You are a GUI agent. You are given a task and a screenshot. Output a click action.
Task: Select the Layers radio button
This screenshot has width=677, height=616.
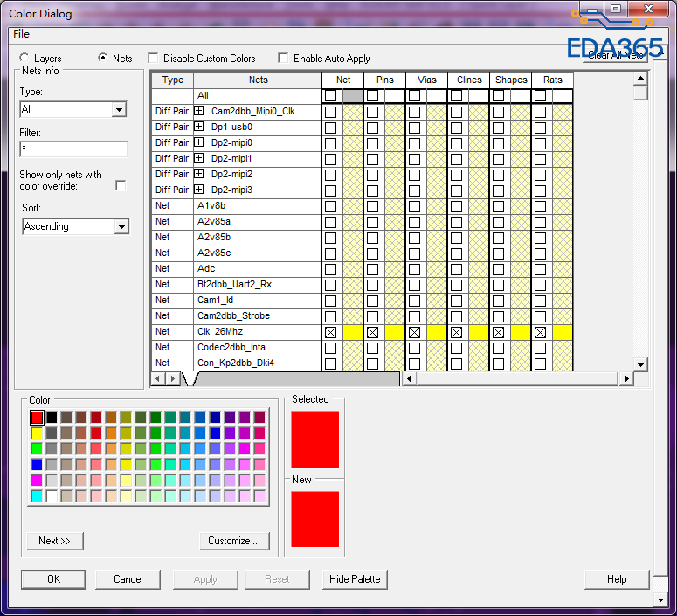(x=24, y=58)
